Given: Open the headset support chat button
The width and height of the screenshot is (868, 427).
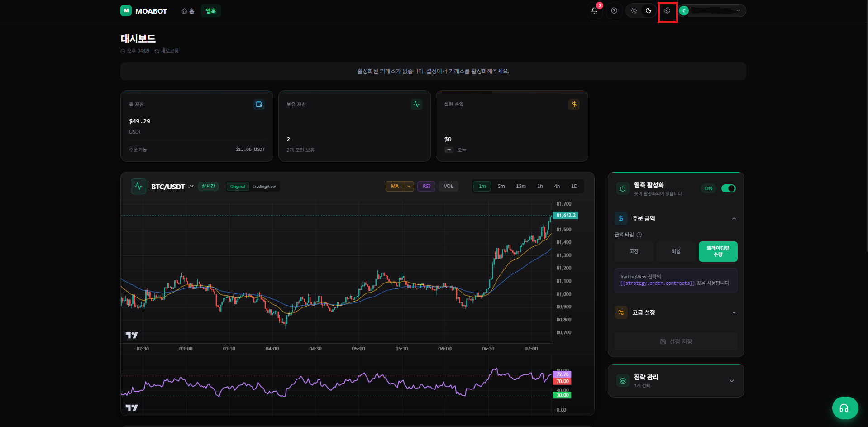Looking at the screenshot, I should click(844, 408).
